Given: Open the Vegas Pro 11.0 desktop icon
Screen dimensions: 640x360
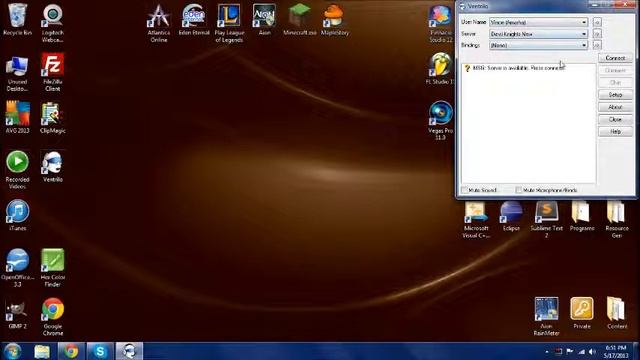Looking at the screenshot, I should click(440, 121).
